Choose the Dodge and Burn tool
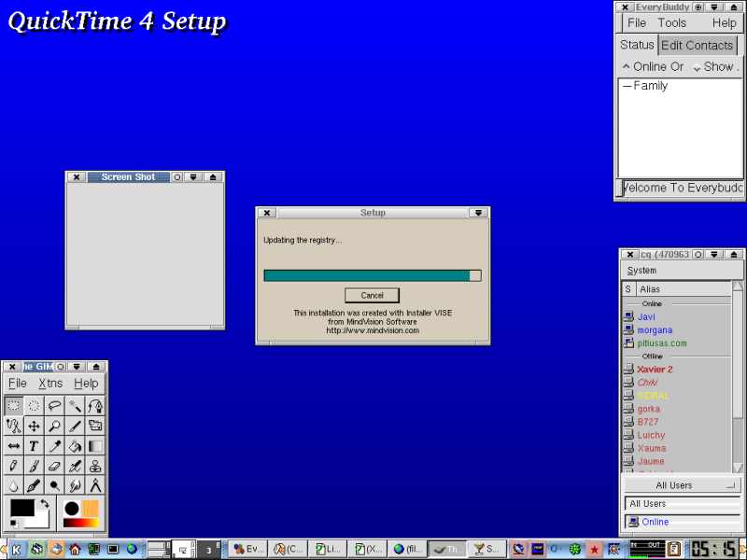Image resolution: width=747 pixels, height=560 pixels. [54, 485]
